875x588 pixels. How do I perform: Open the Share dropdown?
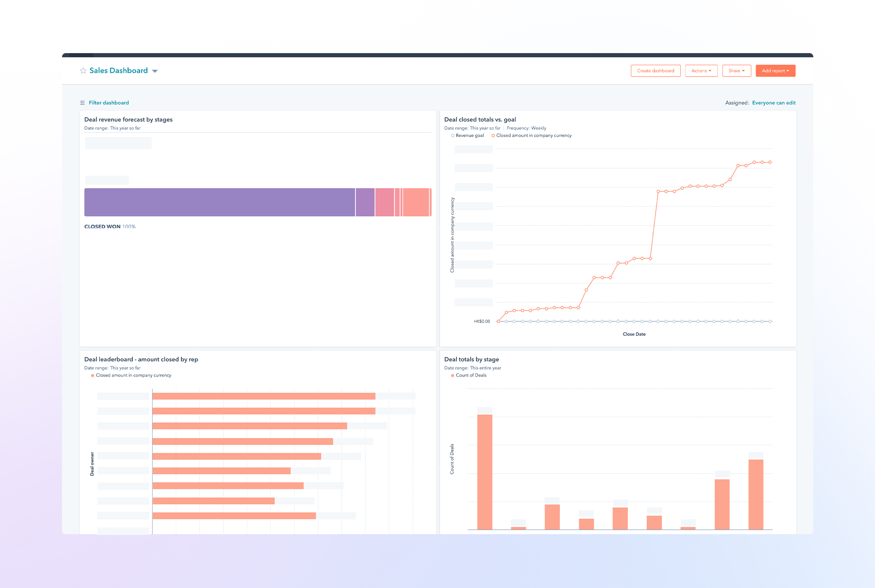736,71
